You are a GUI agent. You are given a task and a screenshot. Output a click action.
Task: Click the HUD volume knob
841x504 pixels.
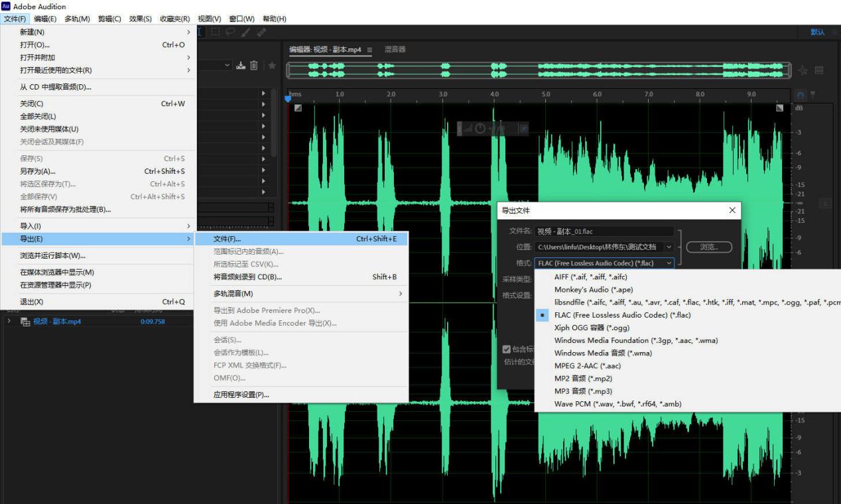[x=480, y=129]
